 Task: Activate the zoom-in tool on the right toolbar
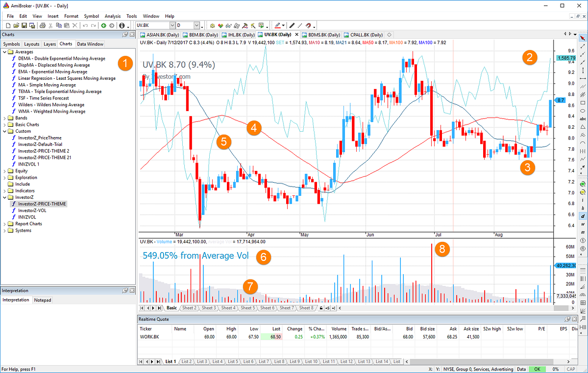click(582, 184)
